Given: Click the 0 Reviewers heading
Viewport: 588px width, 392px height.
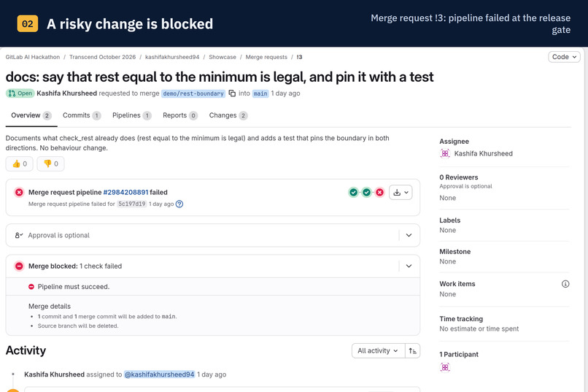Looking at the screenshot, I should [459, 177].
